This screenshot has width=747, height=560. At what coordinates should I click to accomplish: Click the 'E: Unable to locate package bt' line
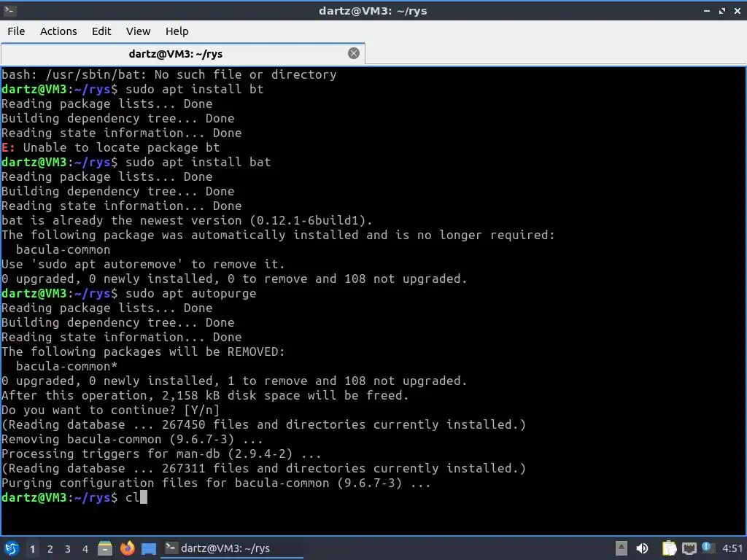click(111, 147)
